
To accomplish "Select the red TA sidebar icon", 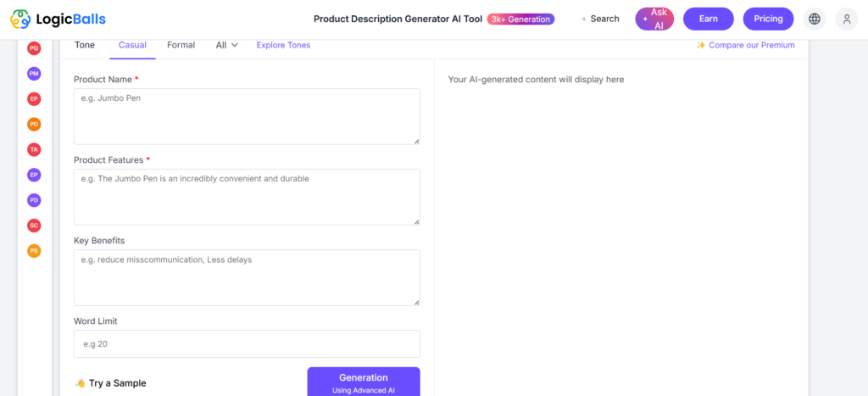I will [34, 149].
